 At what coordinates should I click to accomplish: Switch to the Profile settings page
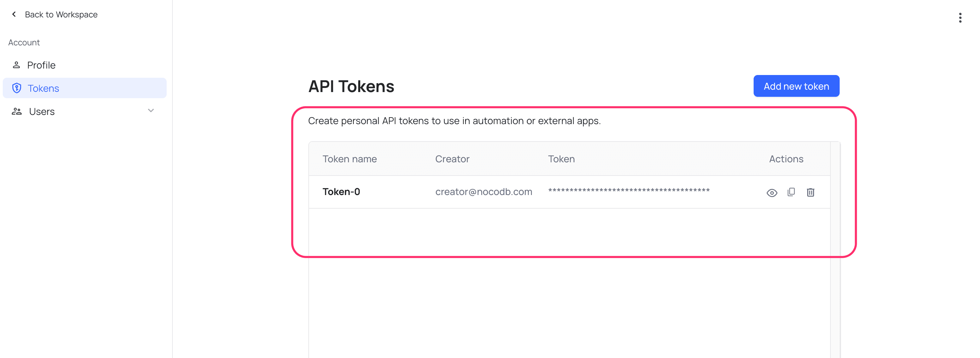41,64
